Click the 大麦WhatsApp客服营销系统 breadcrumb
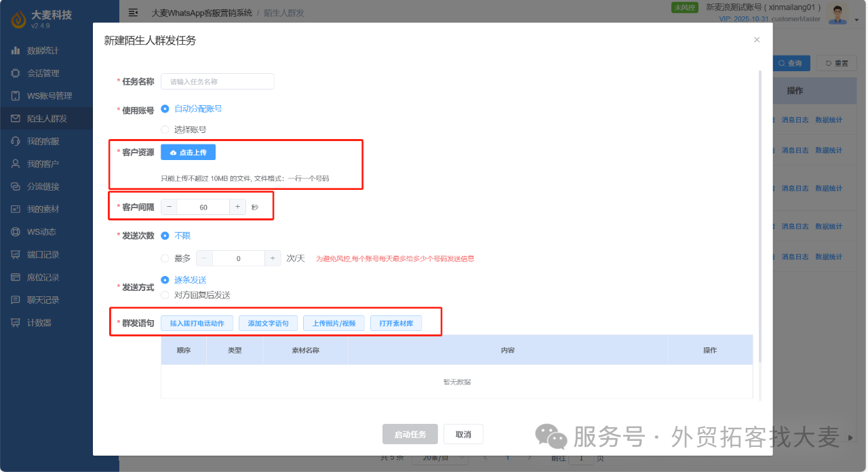 point(202,12)
